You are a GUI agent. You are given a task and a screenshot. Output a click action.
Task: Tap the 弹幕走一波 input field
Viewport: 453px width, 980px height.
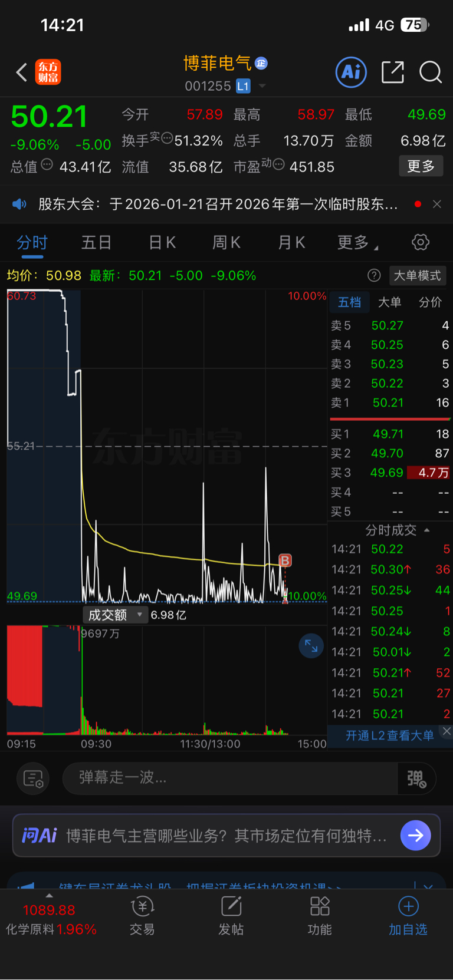coord(230,778)
